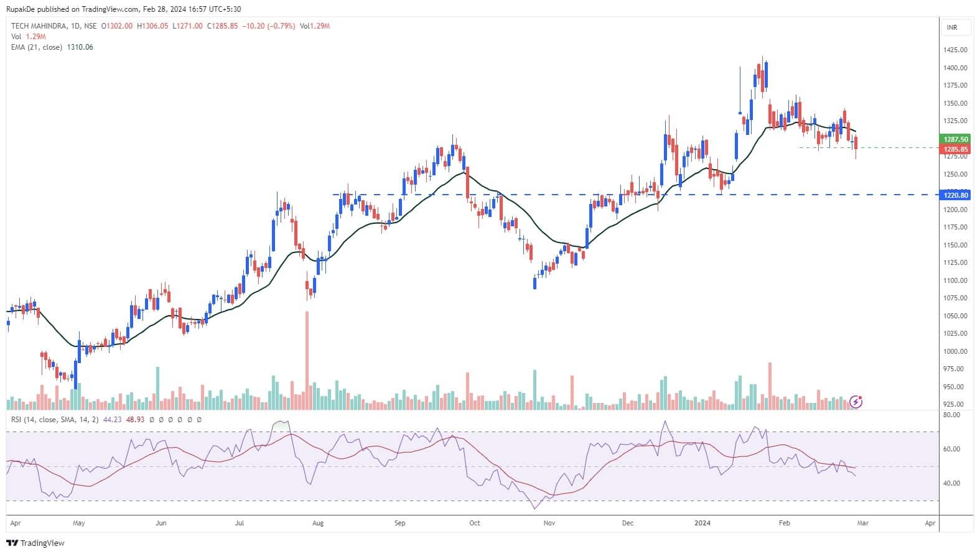Click the 40.00 RSI axis label
This screenshot has width=980, height=554.
point(952,483)
